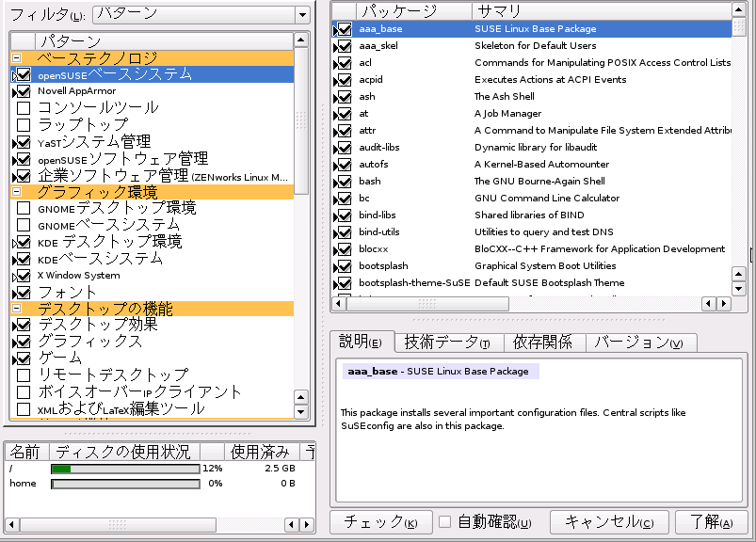The image size is (756, 542).
Task: Confirm with the 了解 button
Action: pos(712,522)
